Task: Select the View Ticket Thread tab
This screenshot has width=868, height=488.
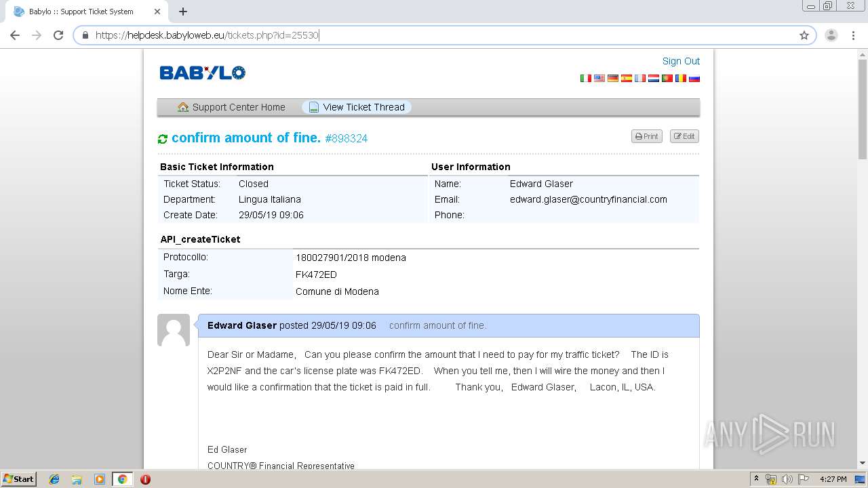Action: (x=357, y=107)
